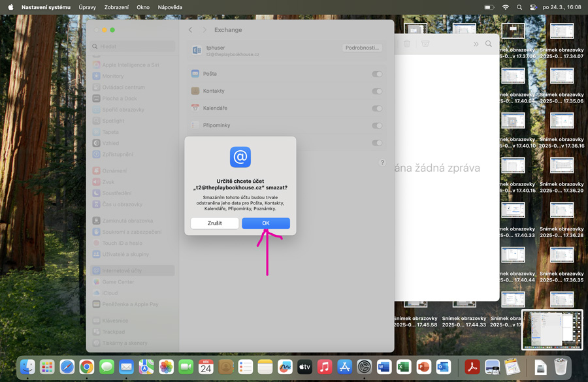Open the Úpravy menu
Viewport: 588px width, 382px height.
[x=87, y=7]
